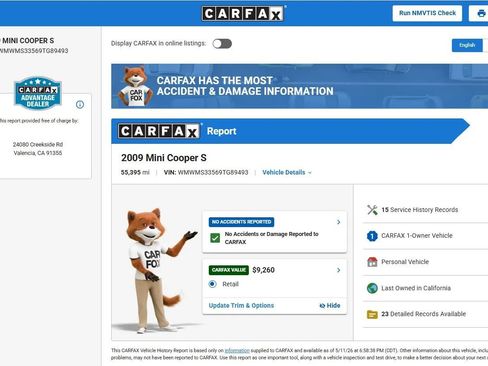The height and width of the screenshot is (366, 488).
Task: Follow the underlined information link in disclaimer
Action: pyautogui.click(x=237, y=351)
